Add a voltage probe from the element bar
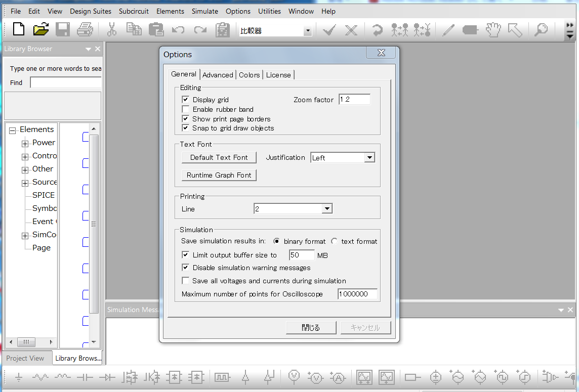This screenshot has width=579, height=392. (x=294, y=377)
